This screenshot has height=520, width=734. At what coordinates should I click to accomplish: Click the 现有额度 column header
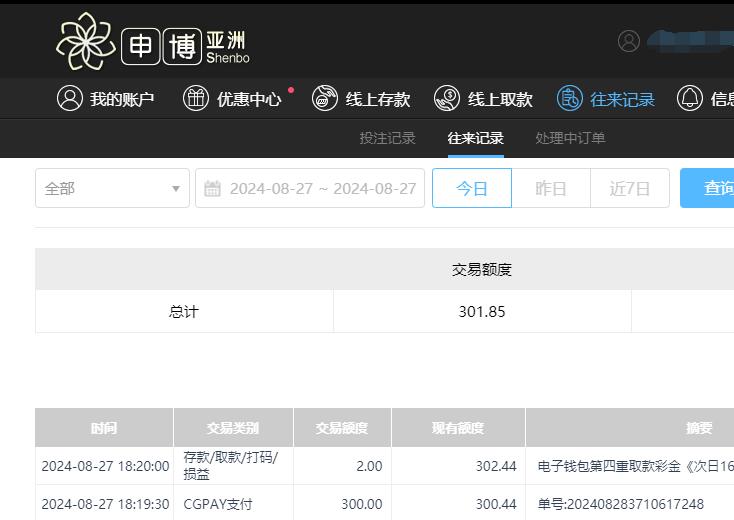coord(458,427)
